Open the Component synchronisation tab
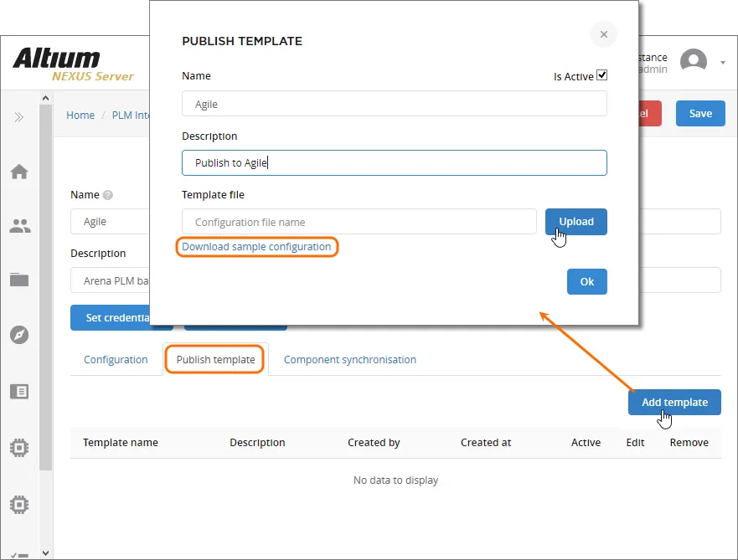This screenshot has width=738, height=560. point(349,360)
